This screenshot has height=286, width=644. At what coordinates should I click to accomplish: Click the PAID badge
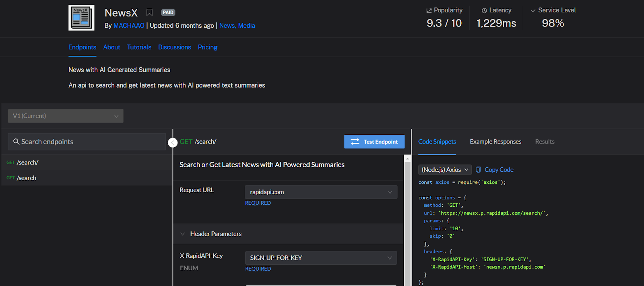(x=168, y=12)
